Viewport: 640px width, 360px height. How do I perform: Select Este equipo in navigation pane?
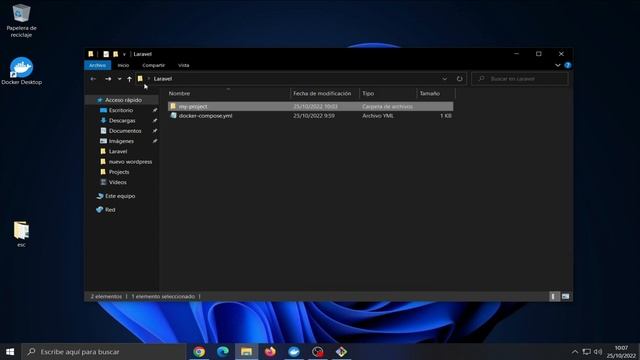point(120,196)
